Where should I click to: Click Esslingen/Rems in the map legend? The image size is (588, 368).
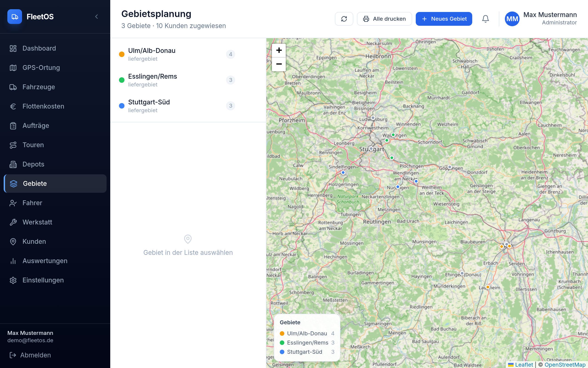(x=307, y=343)
